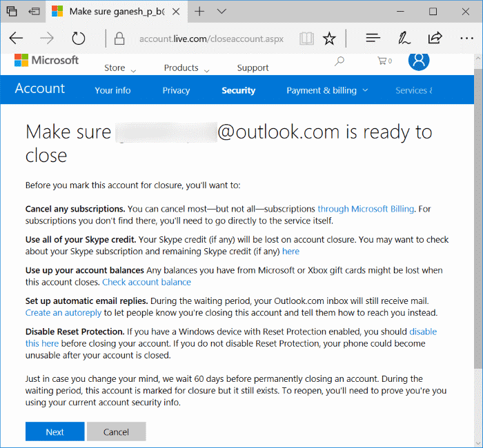Click the Cancel button
The image size is (483, 448).
(x=116, y=431)
